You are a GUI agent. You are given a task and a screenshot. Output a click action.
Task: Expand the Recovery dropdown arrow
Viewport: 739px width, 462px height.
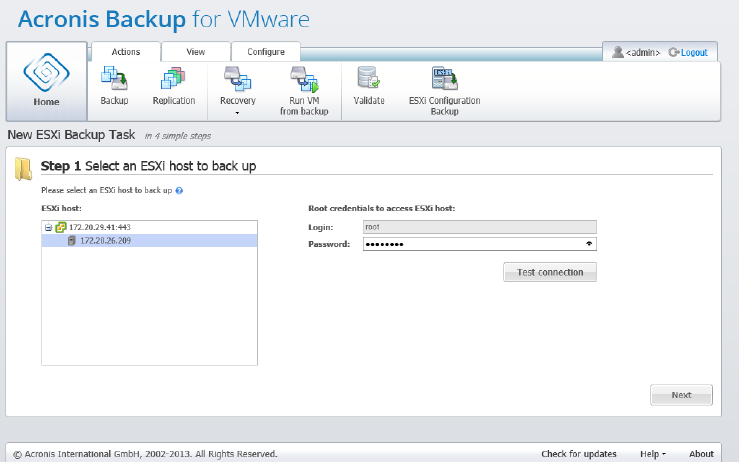tap(237, 113)
